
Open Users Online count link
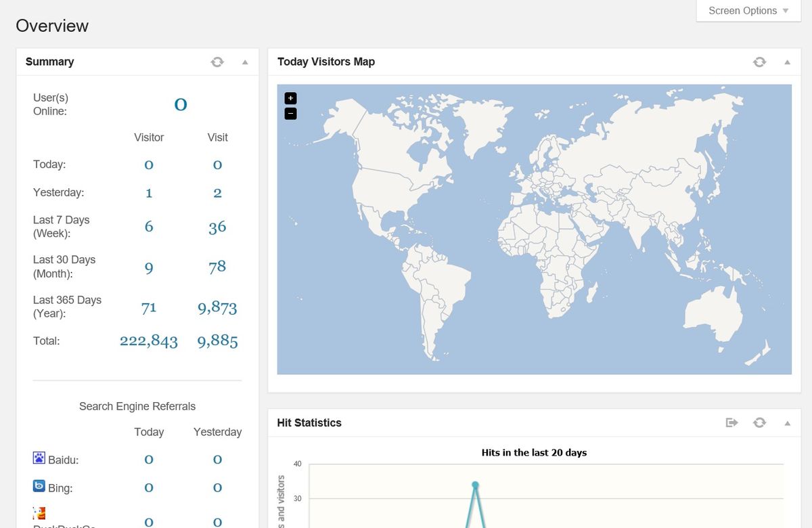(181, 104)
